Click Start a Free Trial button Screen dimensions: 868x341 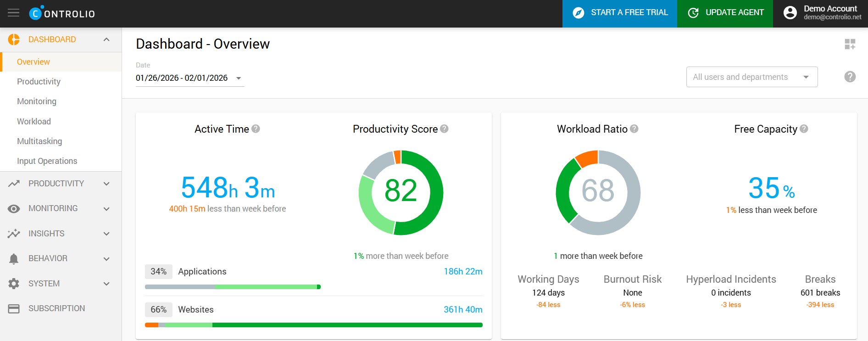point(619,13)
